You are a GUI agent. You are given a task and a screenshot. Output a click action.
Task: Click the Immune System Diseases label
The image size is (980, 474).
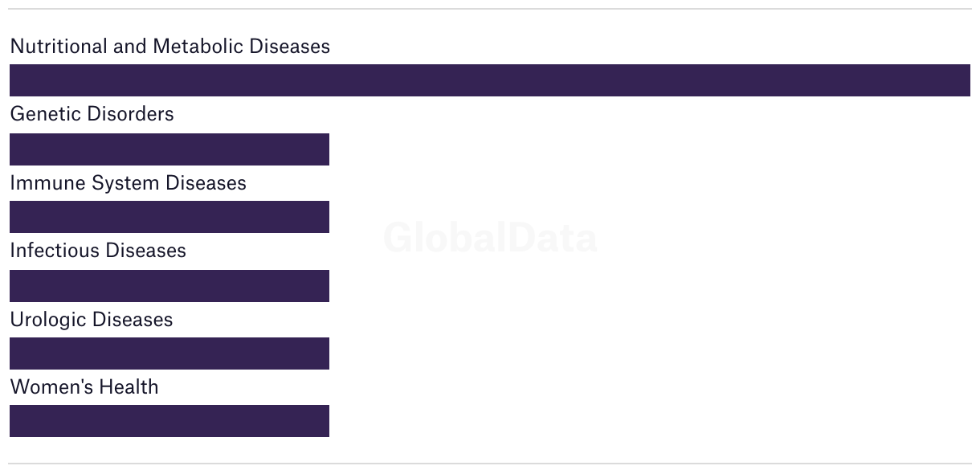click(x=128, y=183)
